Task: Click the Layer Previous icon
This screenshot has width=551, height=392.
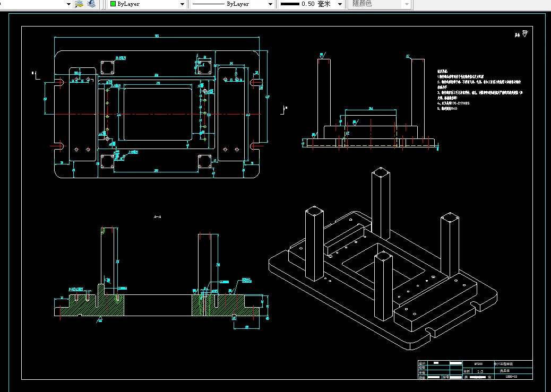Action: pyautogui.click(x=92, y=4)
